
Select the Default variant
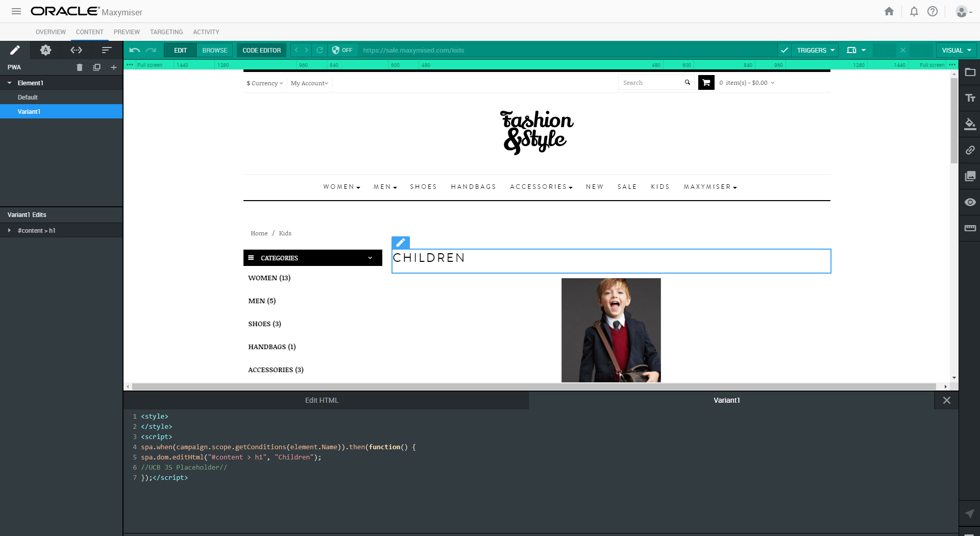pos(61,97)
